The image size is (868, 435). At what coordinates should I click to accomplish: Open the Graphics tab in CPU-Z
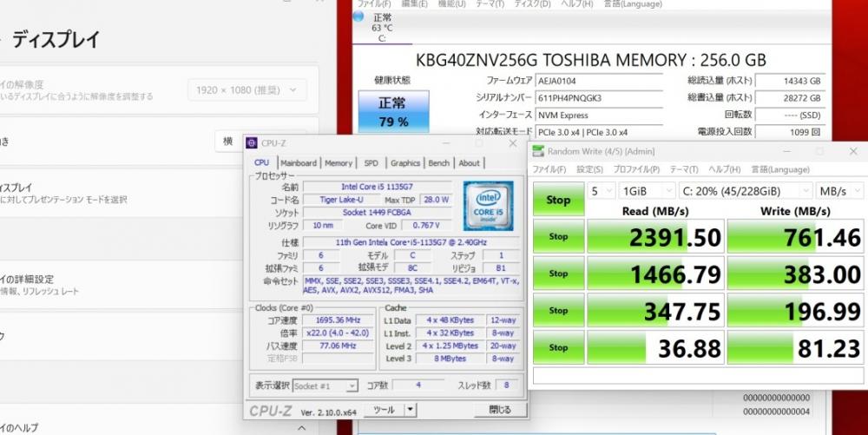(x=405, y=163)
